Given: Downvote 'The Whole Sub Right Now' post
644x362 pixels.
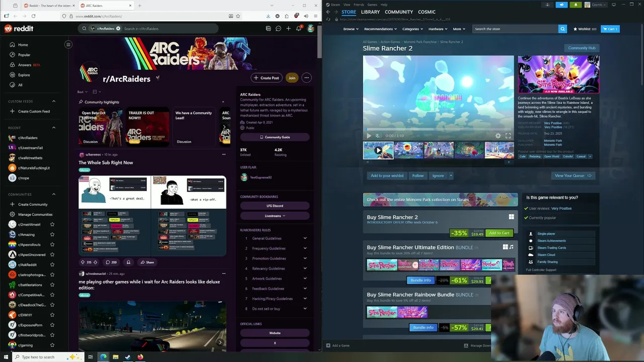Looking at the screenshot, I should point(95,262).
